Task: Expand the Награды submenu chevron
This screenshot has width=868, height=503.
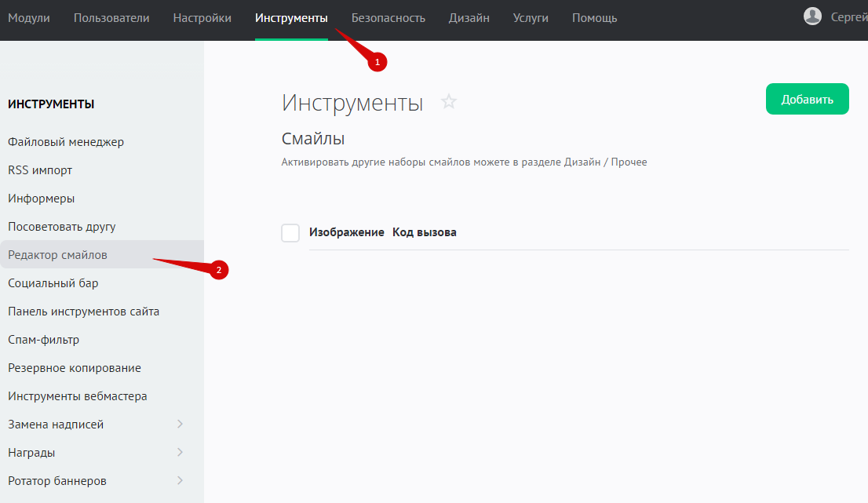Action: [180, 453]
